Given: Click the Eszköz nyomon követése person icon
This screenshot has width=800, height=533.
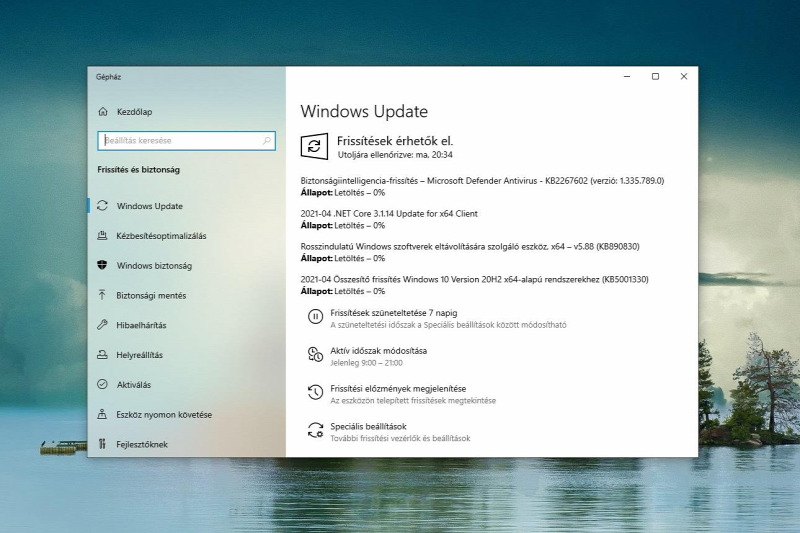Looking at the screenshot, I should pyautogui.click(x=102, y=414).
